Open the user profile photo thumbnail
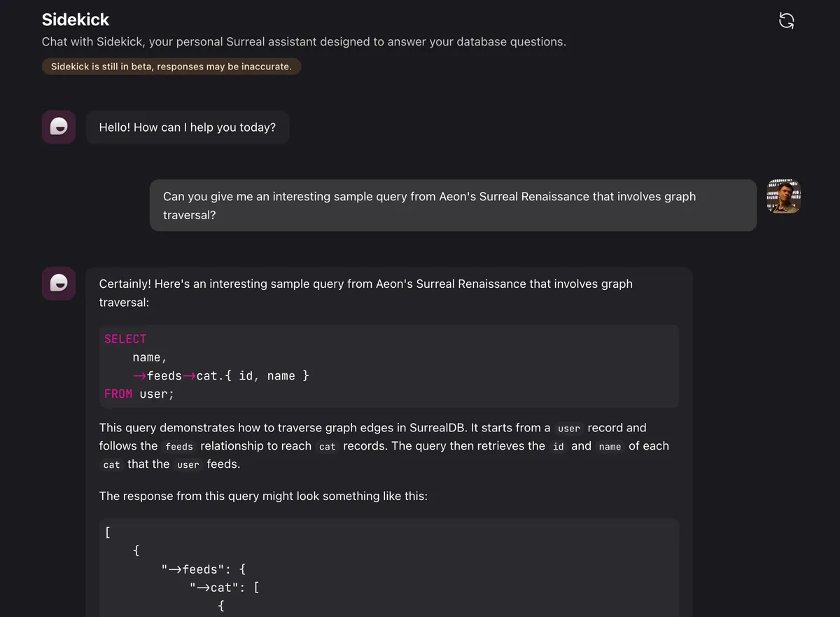The height and width of the screenshot is (617, 840). pyautogui.click(x=784, y=196)
